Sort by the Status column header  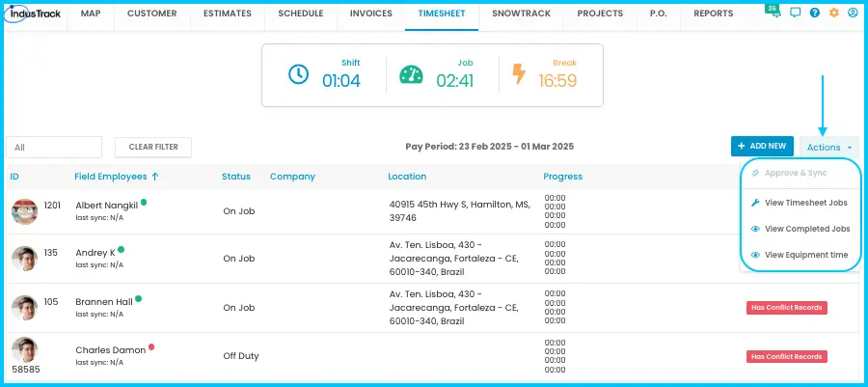(236, 177)
